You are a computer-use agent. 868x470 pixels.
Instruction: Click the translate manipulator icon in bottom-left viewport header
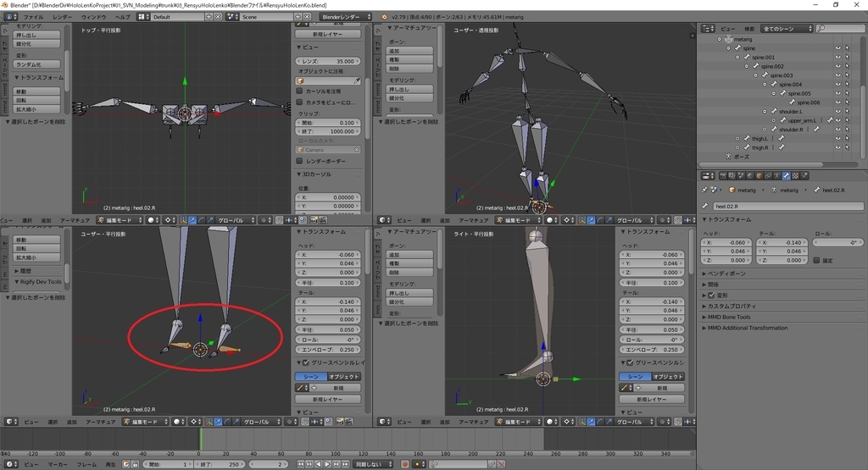click(218, 422)
